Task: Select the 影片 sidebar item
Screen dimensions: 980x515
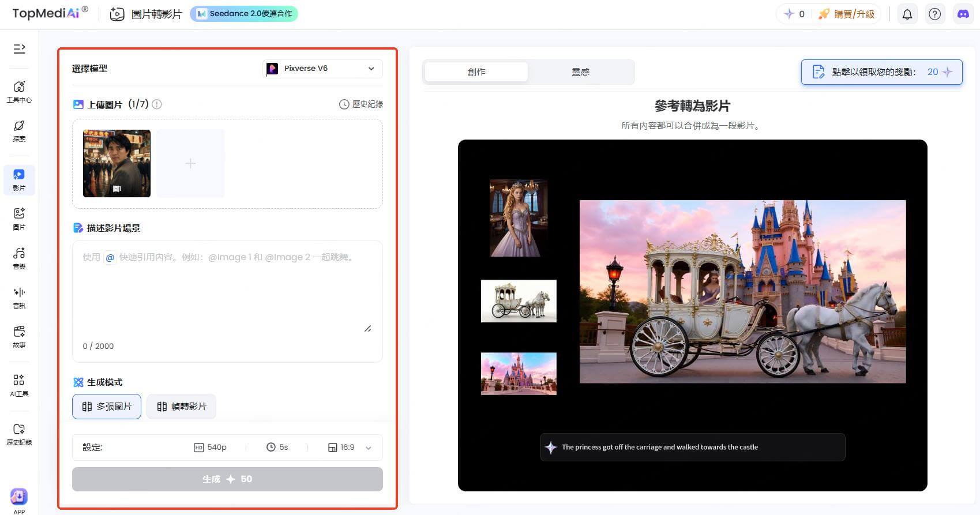Action: pyautogui.click(x=19, y=180)
